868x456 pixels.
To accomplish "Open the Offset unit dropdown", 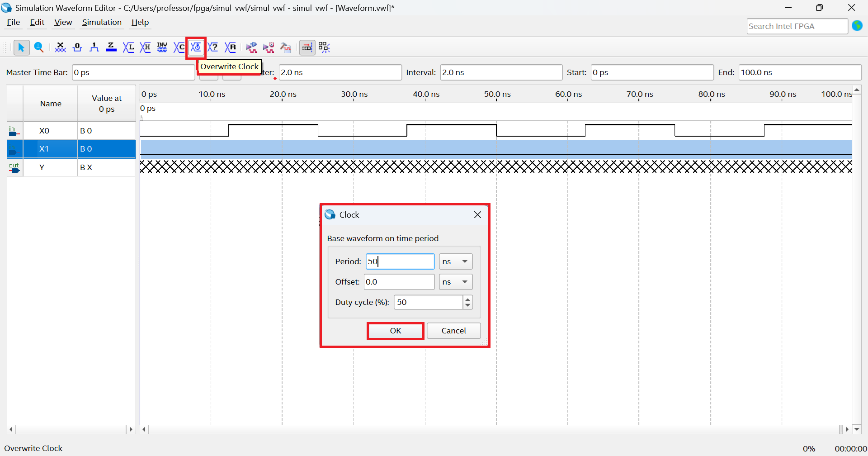I will pyautogui.click(x=456, y=282).
